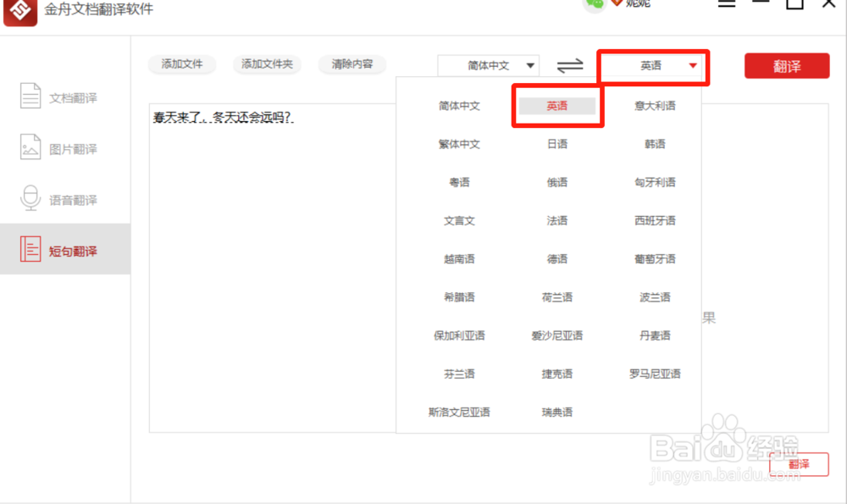
Task: Choose 意大利语 from language list
Action: 655,106
